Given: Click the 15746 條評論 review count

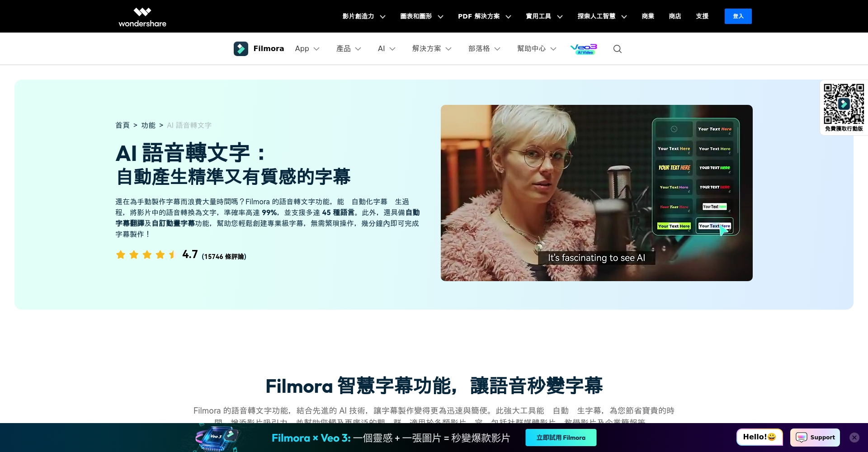Looking at the screenshot, I should [224, 256].
